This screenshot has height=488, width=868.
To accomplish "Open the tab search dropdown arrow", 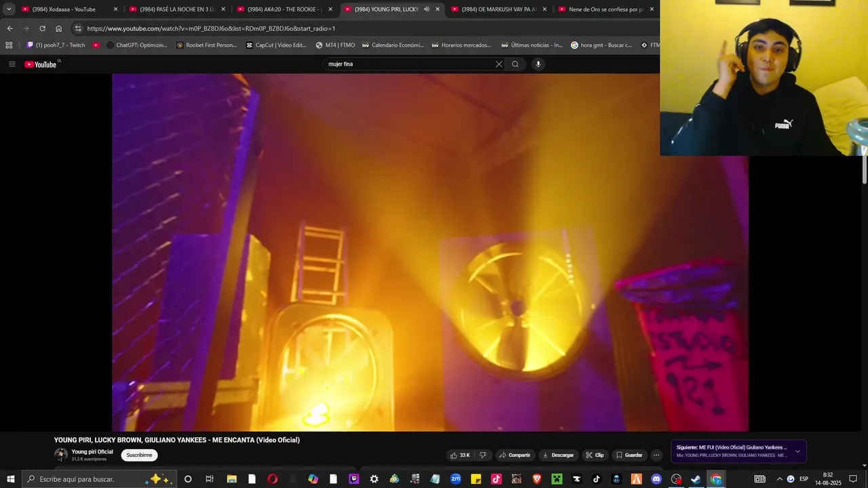I will [x=9, y=9].
